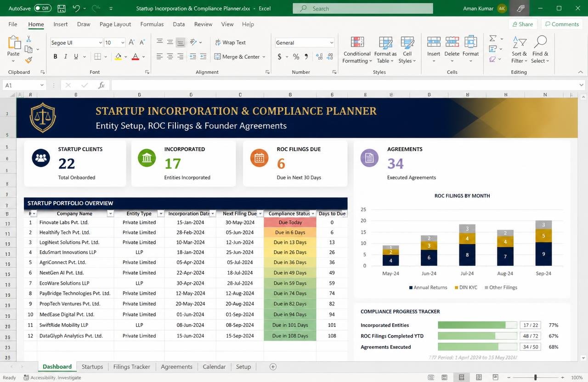The height and width of the screenshot is (382, 588).
Task: Open the File menu
Action: point(13,24)
